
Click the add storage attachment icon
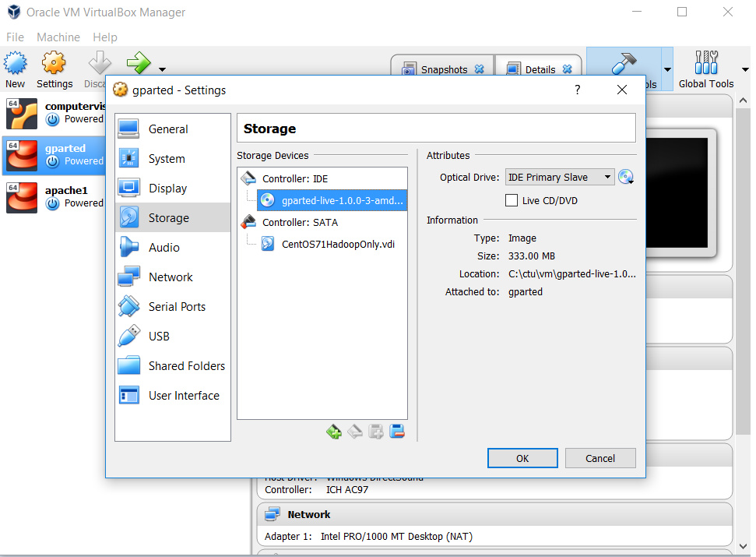(376, 432)
